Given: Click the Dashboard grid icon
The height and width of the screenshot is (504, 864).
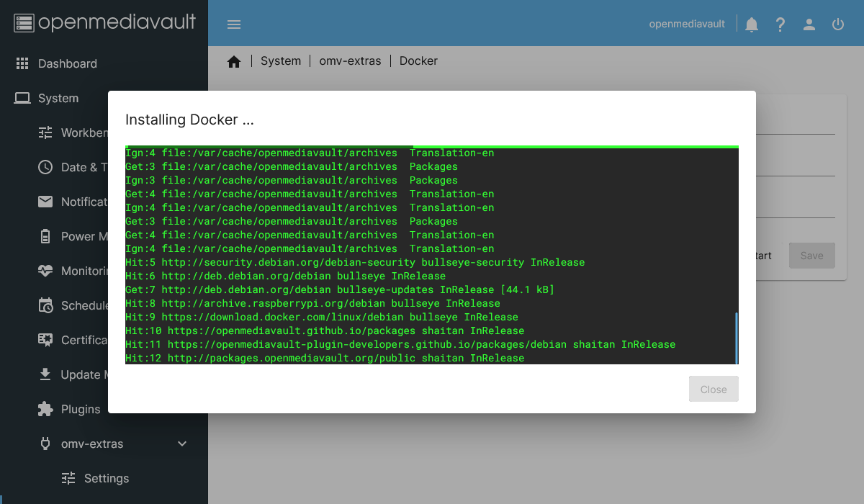Looking at the screenshot, I should click(22, 63).
